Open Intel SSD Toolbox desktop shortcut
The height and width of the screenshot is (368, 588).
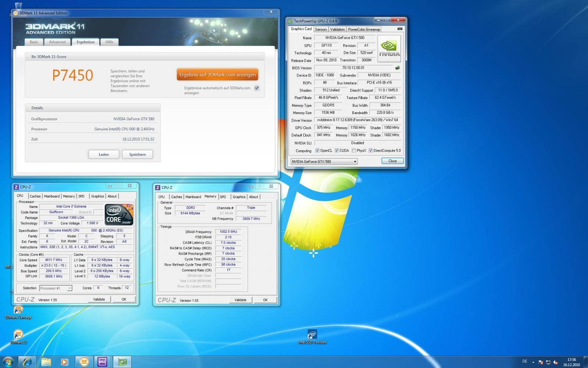tap(312, 337)
